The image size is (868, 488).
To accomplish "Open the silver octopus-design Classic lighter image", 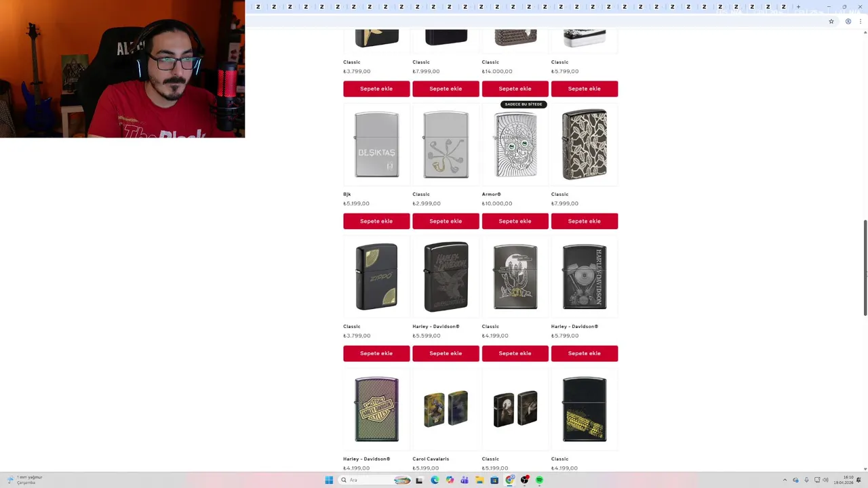I will click(x=446, y=145).
